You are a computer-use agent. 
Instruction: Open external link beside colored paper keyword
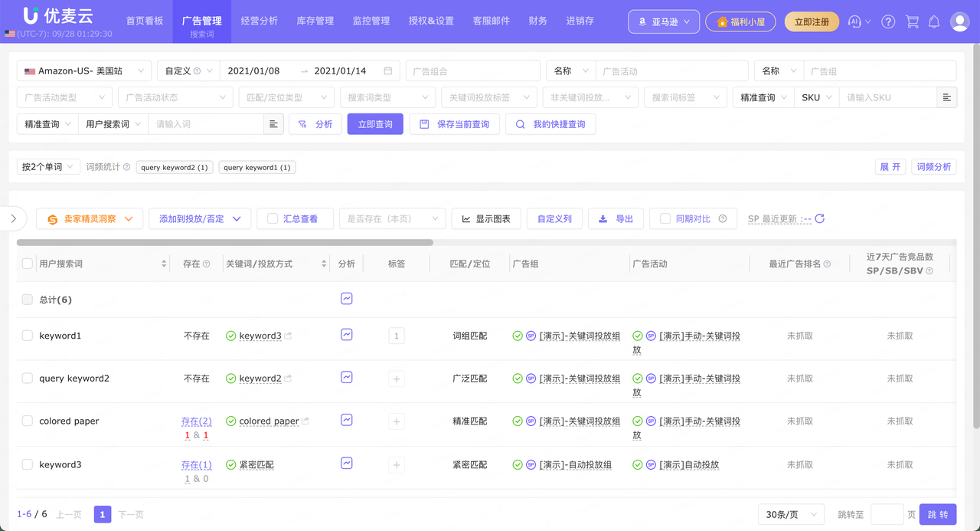pos(305,421)
